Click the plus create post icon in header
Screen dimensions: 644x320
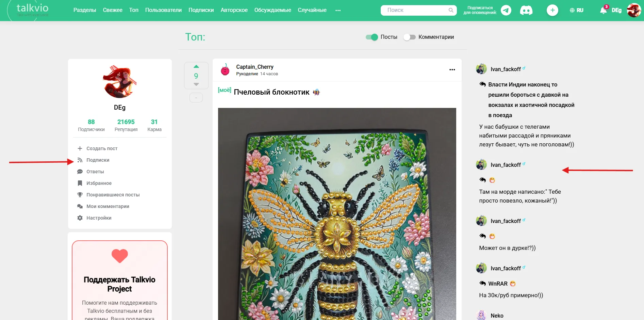click(x=552, y=10)
